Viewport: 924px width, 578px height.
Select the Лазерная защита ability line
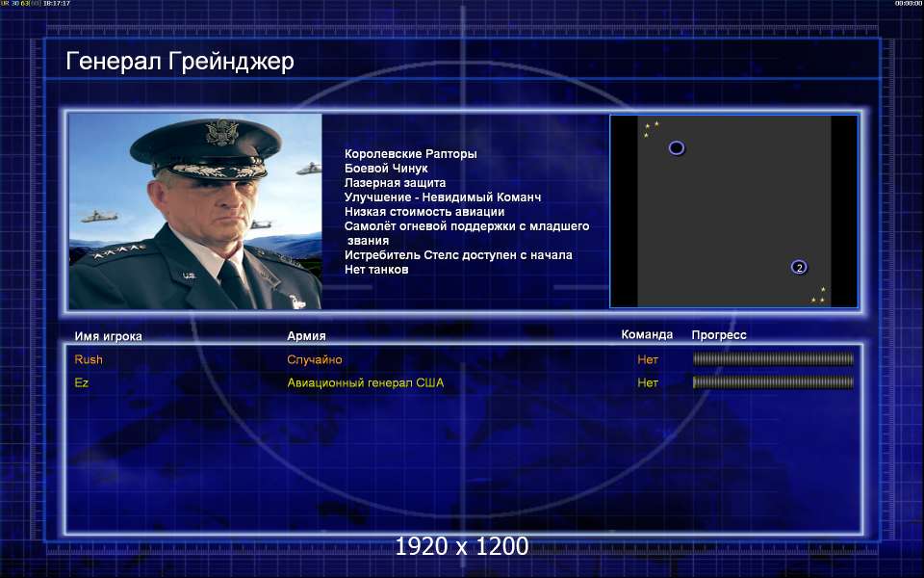coord(395,183)
